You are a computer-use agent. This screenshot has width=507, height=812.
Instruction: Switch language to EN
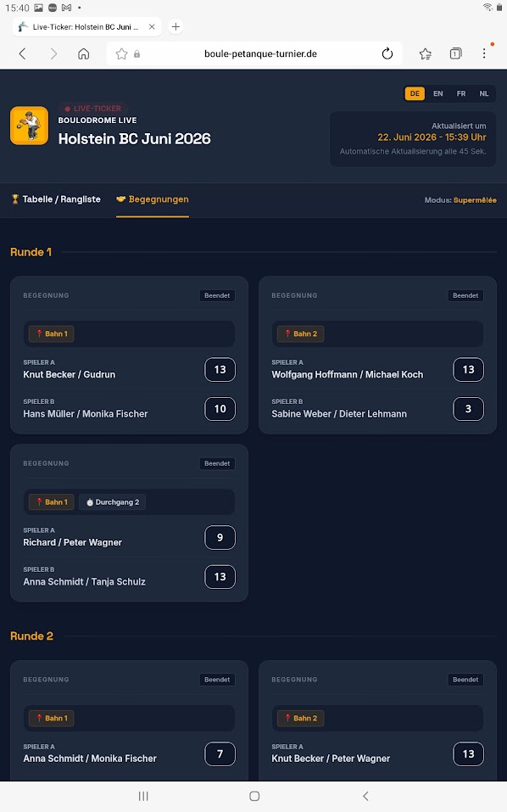(438, 93)
